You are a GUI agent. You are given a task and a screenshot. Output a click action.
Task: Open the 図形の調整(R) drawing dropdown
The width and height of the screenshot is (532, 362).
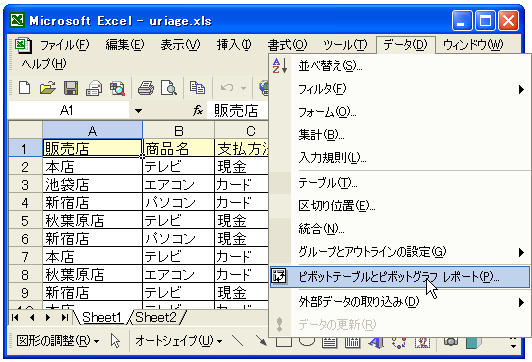58,341
